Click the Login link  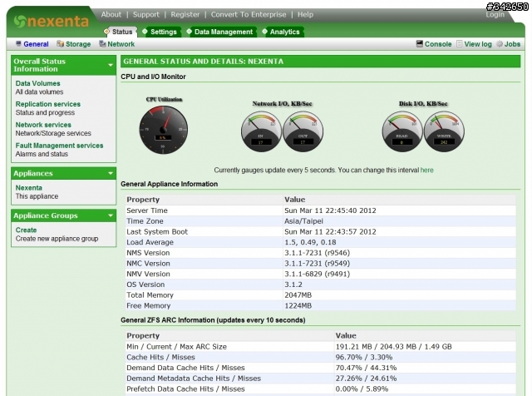[x=495, y=15]
